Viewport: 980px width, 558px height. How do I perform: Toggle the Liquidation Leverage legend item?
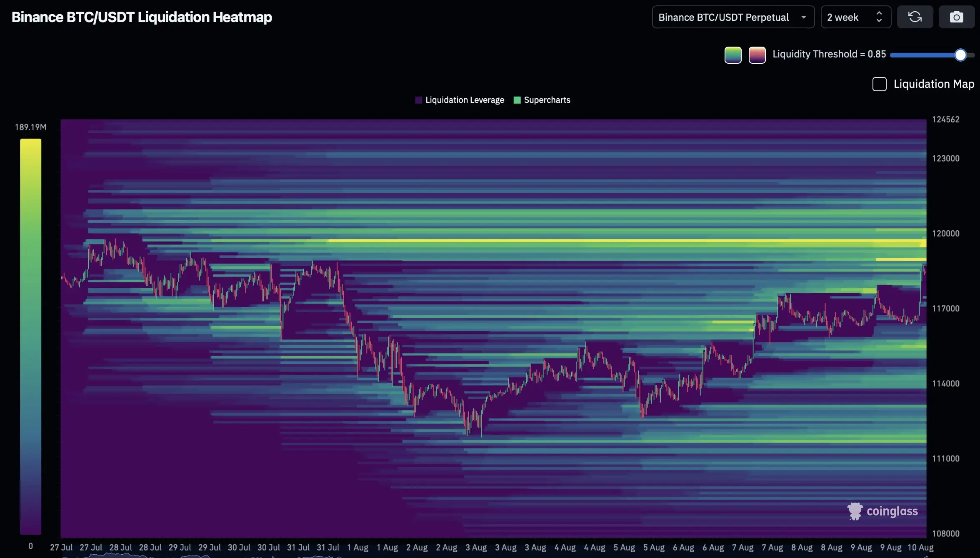coord(460,100)
